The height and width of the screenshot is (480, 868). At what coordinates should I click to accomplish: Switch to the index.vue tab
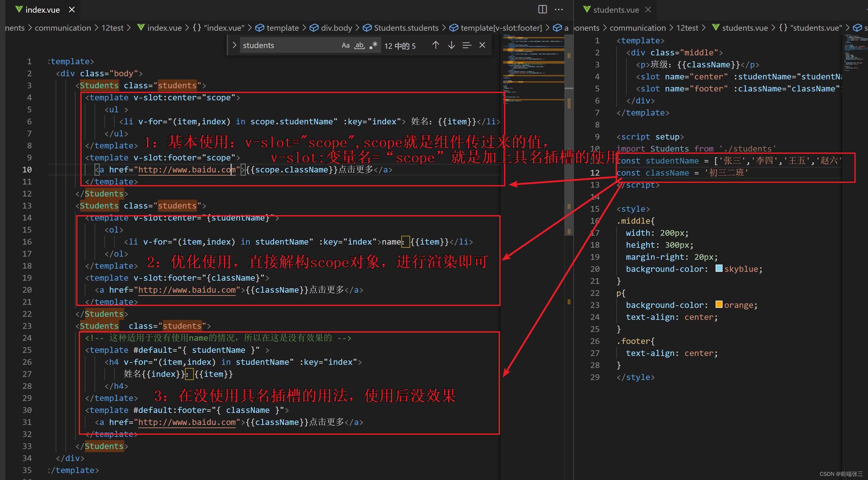tap(42, 10)
